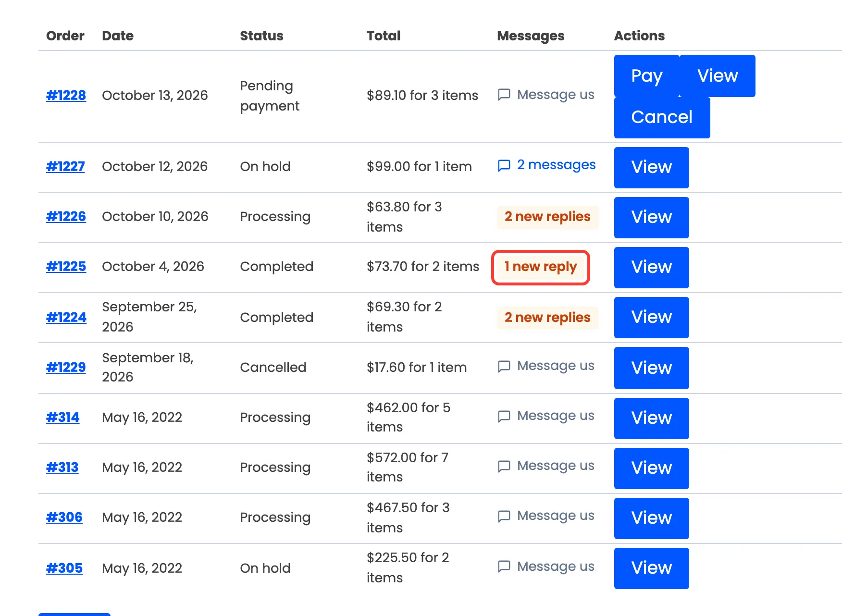
Task: Click View button for order #1226
Action: (651, 217)
